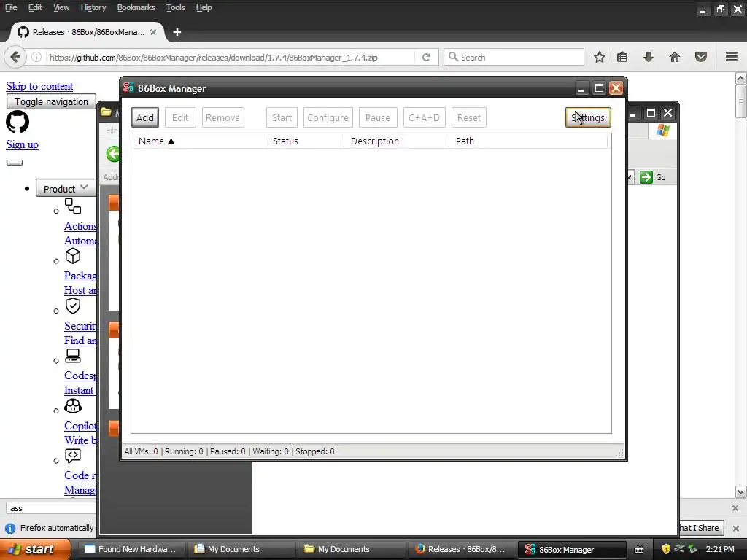Click the Go button in Explorer window
Viewport: 747px width, 560px height.
tap(653, 177)
